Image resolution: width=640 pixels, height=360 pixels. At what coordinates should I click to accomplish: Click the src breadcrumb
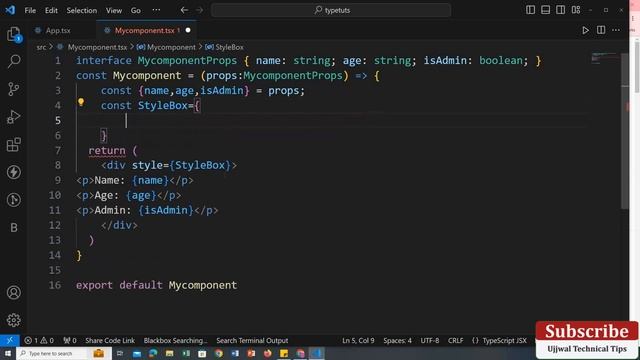pos(41,47)
